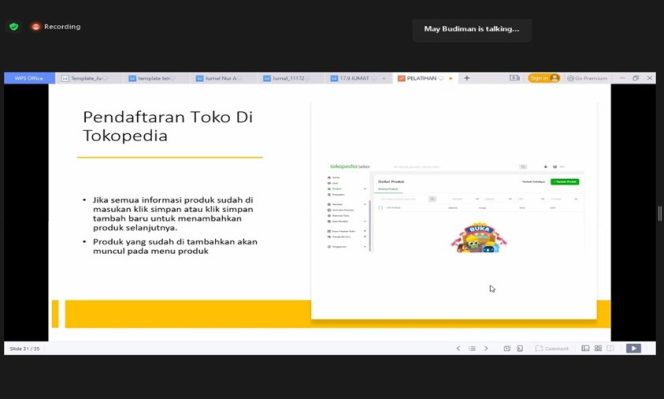Click the 'Slide 31 / 35' status text
Image resolution: width=664 pixels, height=399 pixels.
coord(25,349)
